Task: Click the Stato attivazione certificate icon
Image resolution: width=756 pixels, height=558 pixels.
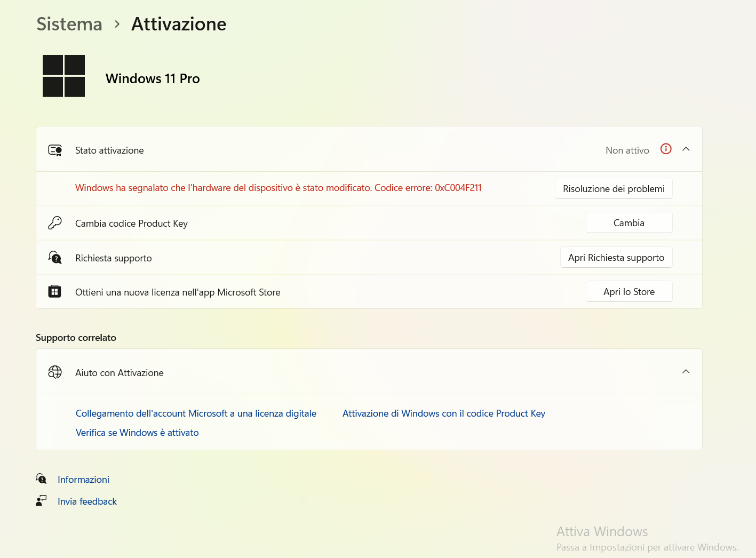Action: 55,150
